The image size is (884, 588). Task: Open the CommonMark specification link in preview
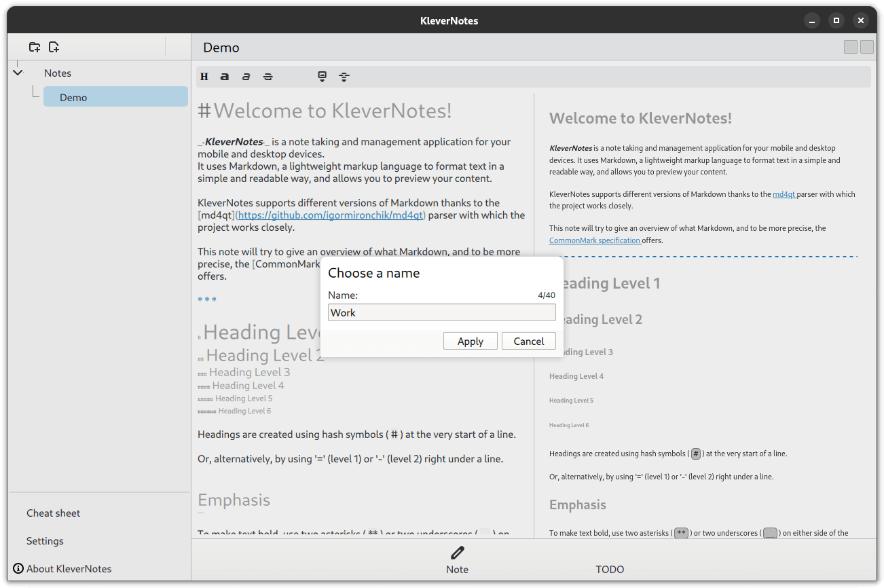(x=595, y=240)
